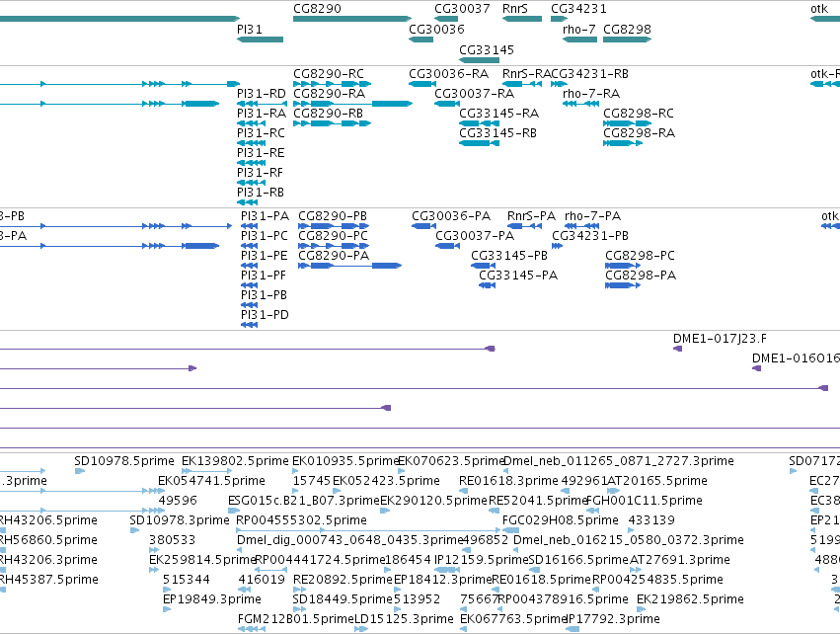The width and height of the screenshot is (840, 634).
Task: Select the PI31-PC protein label
Action: point(265,236)
